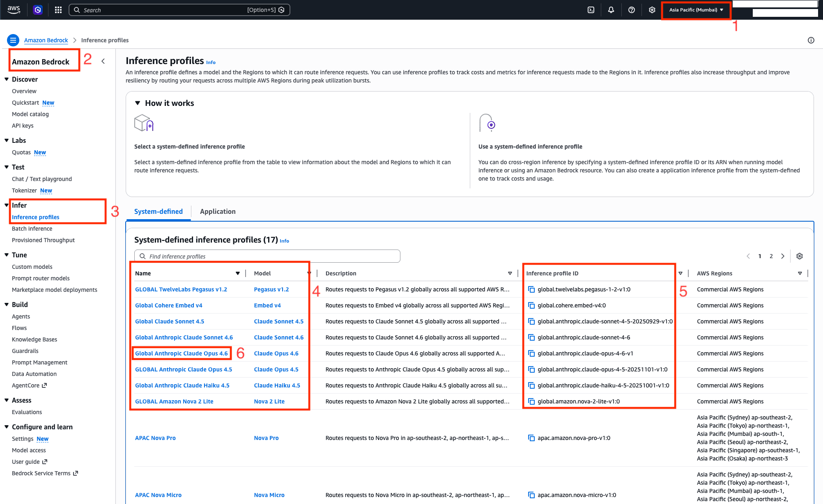Copy the global.cohere.embed-v4:0 profile ID
Viewport: 823px width, 504px height.
tap(531, 305)
